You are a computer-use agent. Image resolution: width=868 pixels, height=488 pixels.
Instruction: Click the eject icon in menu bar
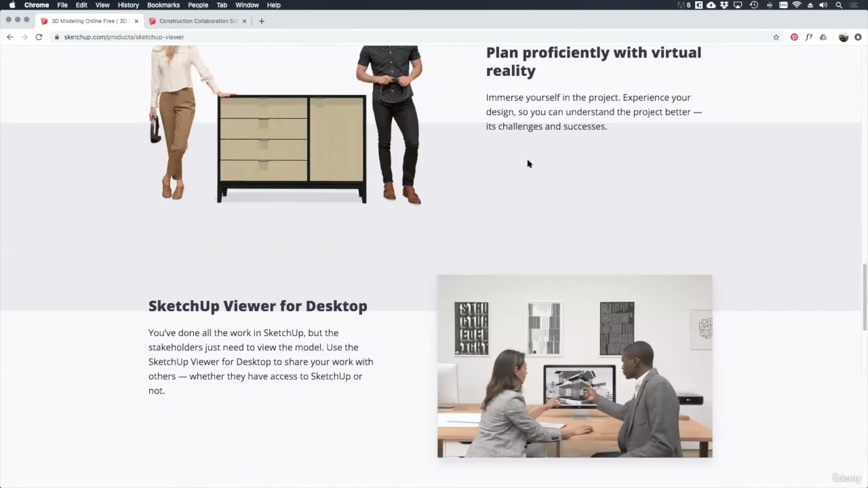pos(810,5)
